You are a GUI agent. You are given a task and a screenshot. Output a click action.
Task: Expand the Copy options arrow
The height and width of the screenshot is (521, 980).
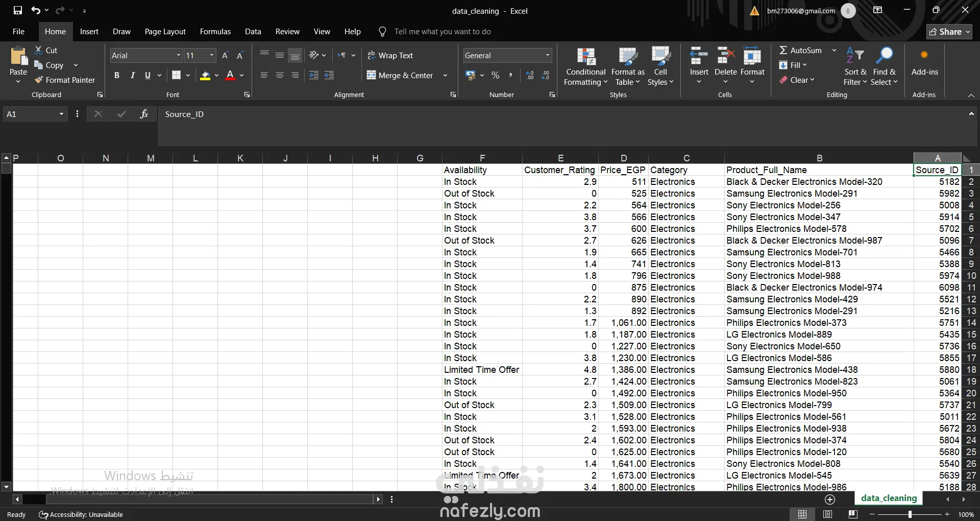[76, 65]
